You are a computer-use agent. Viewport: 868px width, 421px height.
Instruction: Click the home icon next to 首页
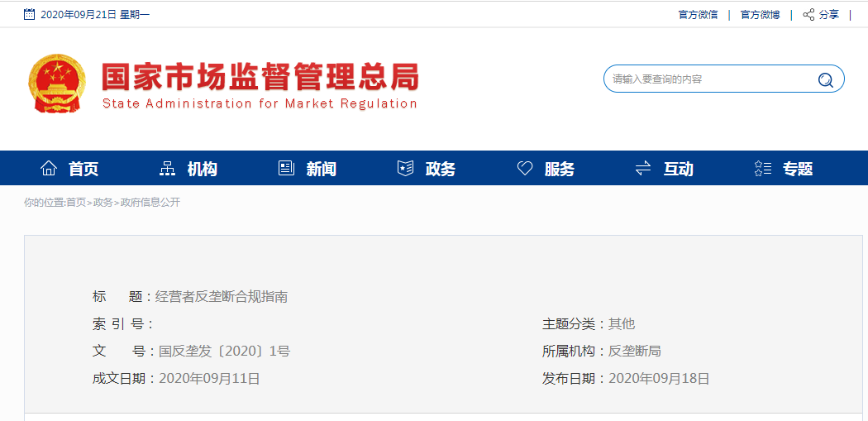coord(49,168)
